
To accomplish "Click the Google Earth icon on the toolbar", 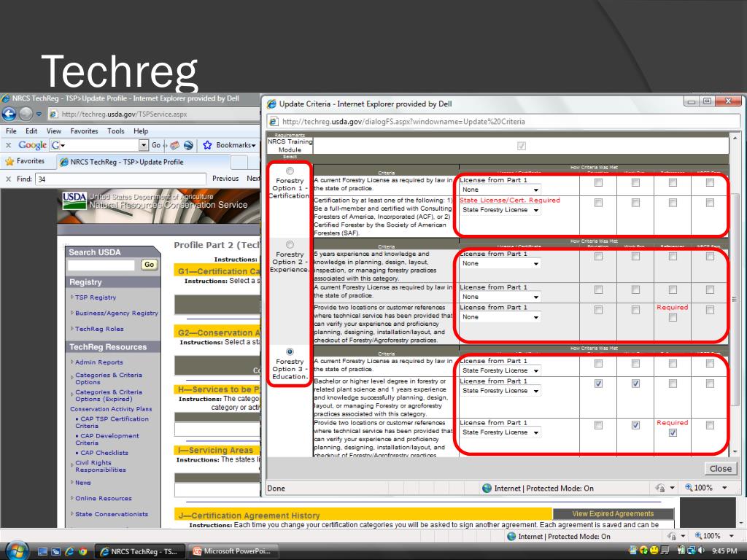I will pyautogui.click(x=187, y=145).
